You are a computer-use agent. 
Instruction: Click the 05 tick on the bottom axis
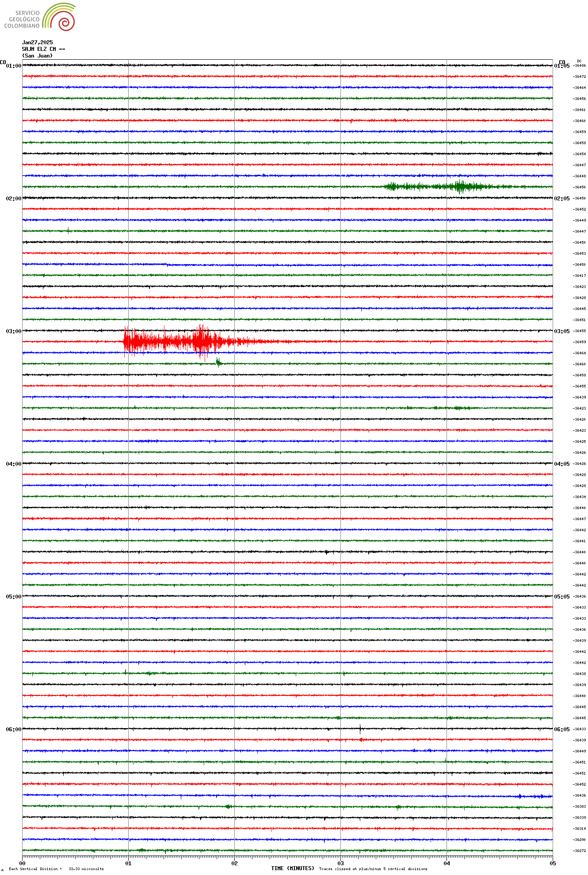552,863
